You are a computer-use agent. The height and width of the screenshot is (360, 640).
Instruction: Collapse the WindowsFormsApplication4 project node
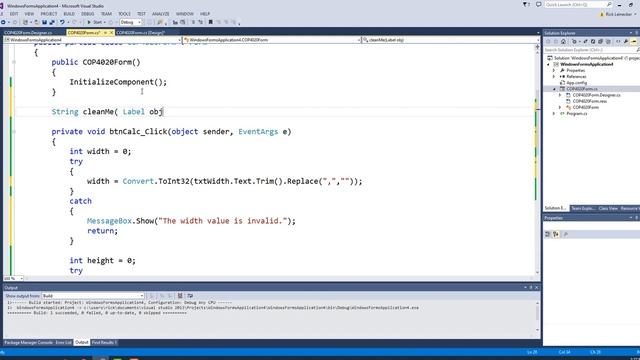pyautogui.click(x=548, y=64)
